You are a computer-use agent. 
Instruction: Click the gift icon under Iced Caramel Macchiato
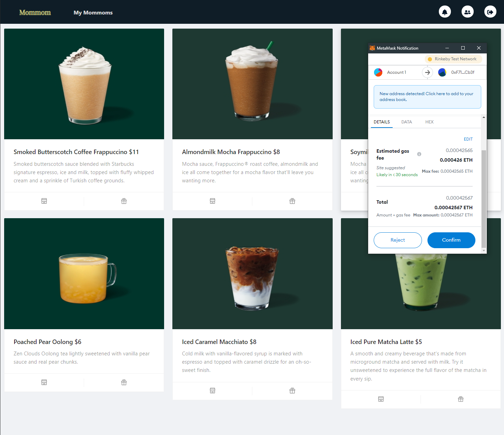pyautogui.click(x=292, y=391)
